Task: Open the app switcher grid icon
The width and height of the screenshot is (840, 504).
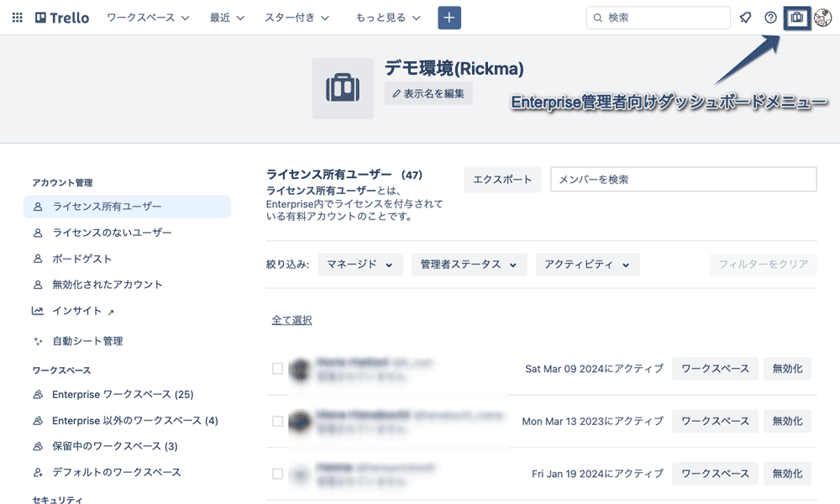Action: (x=17, y=18)
